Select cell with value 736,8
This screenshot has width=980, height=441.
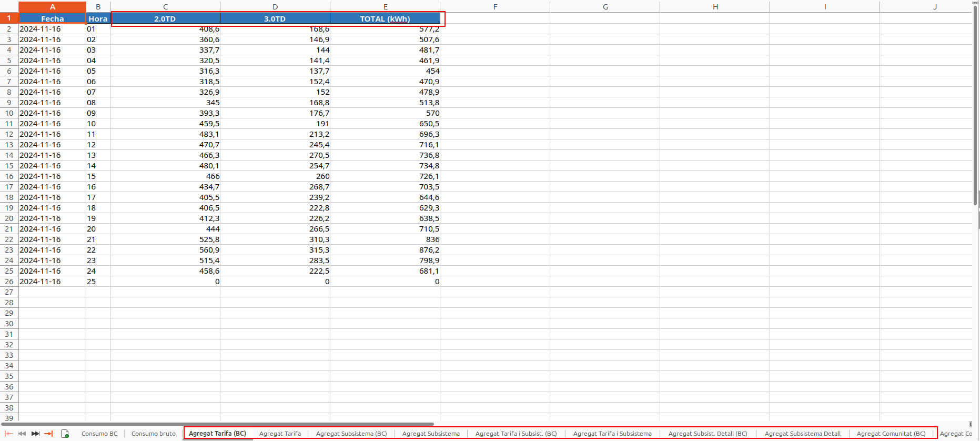click(385, 155)
